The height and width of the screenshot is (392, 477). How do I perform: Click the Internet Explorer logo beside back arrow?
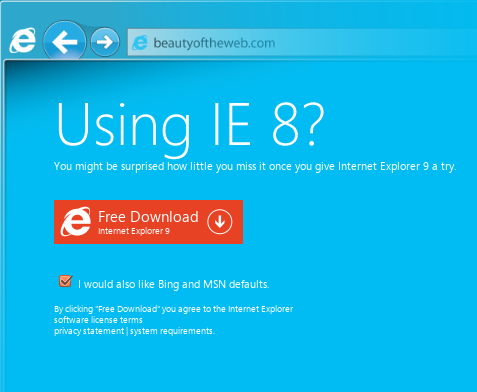click(23, 41)
